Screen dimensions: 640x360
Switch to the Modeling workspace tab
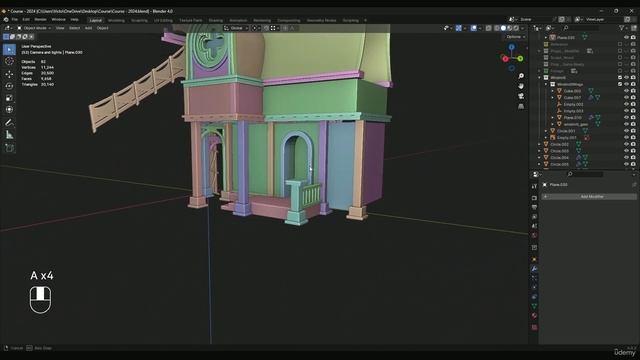[x=116, y=20]
